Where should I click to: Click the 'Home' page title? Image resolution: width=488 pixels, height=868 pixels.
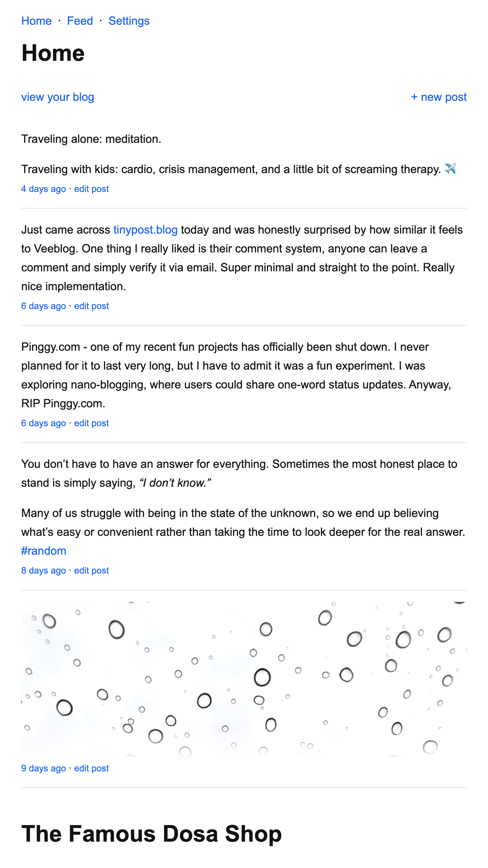(53, 53)
